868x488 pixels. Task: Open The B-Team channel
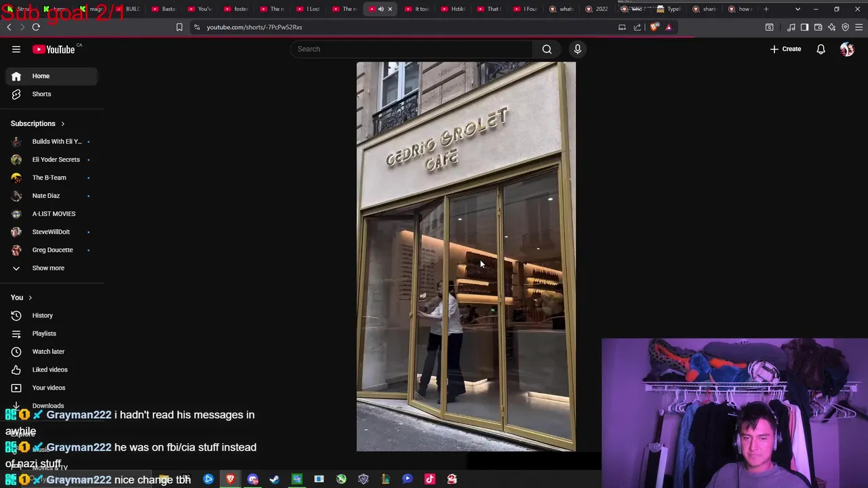point(52,178)
